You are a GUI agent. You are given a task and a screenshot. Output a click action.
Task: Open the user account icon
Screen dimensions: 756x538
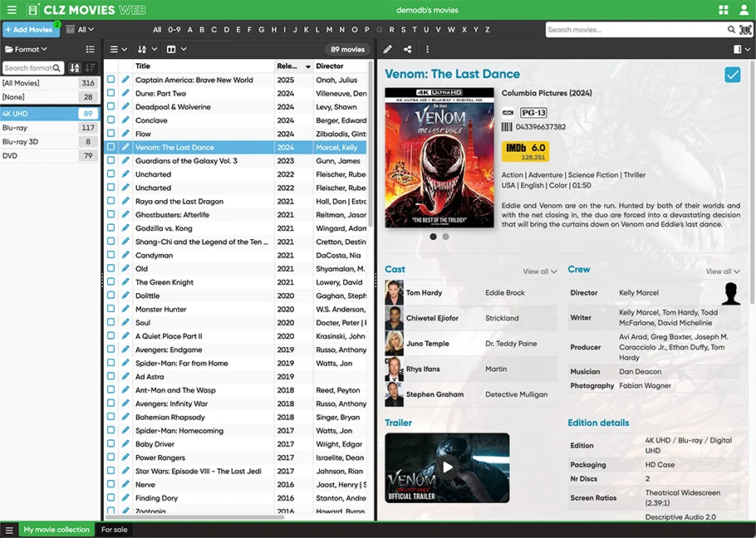pos(744,10)
